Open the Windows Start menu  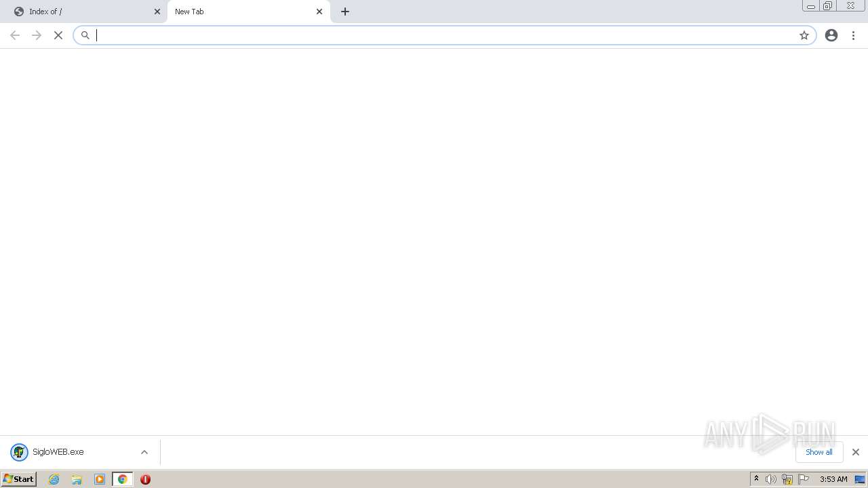pyautogui.click(x=19, y=479)
